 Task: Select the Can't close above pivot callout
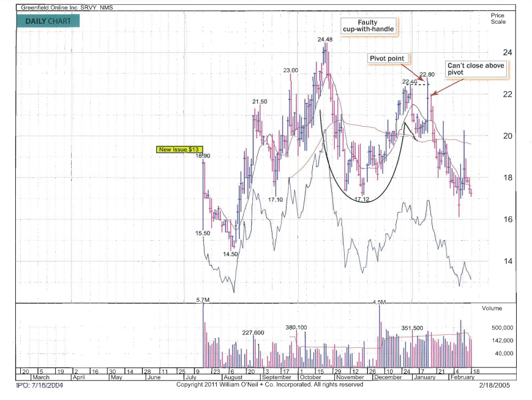click(476, 69)
